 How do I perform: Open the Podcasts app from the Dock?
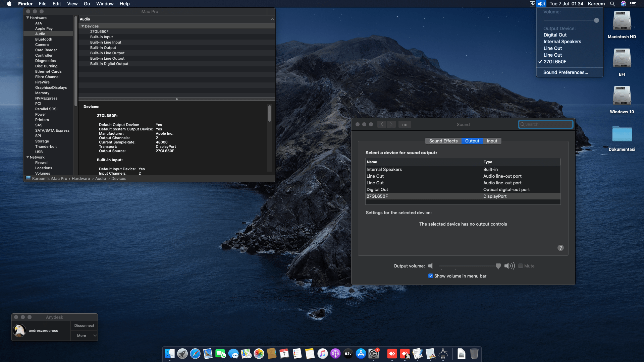click(335, 354)
